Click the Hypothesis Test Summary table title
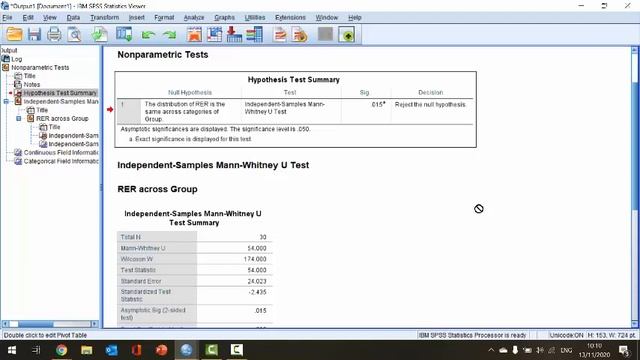 (293, 80)
